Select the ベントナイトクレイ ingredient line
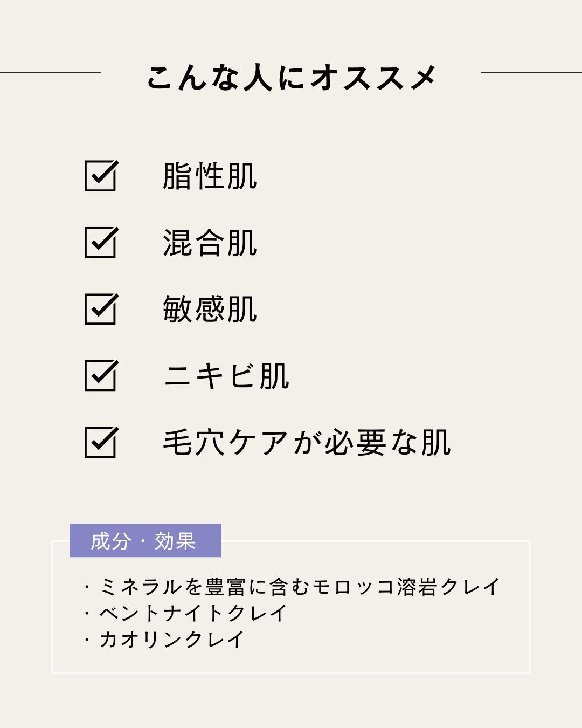582x728 pixels. [x=193, y=613]
